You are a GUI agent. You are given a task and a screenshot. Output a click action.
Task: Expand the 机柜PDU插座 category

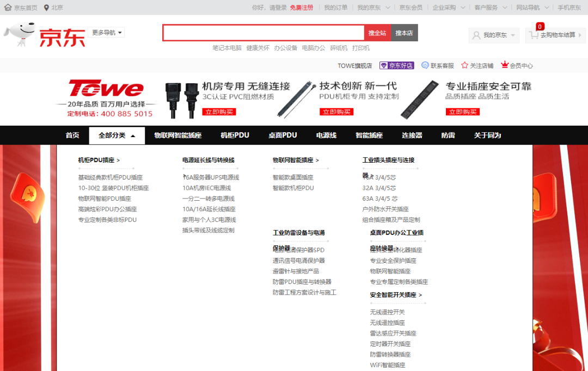point(99,160)
